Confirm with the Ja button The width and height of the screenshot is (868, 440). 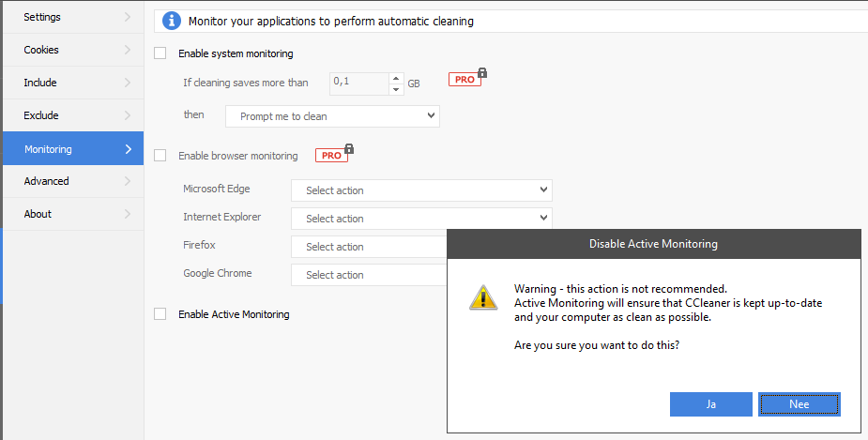point(710,403)
